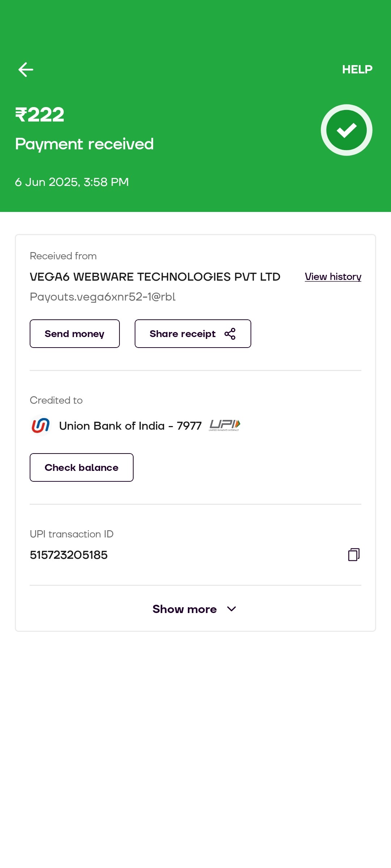Go back using the left arrow
Screen dimensions: 391x868
click(26, 69)
